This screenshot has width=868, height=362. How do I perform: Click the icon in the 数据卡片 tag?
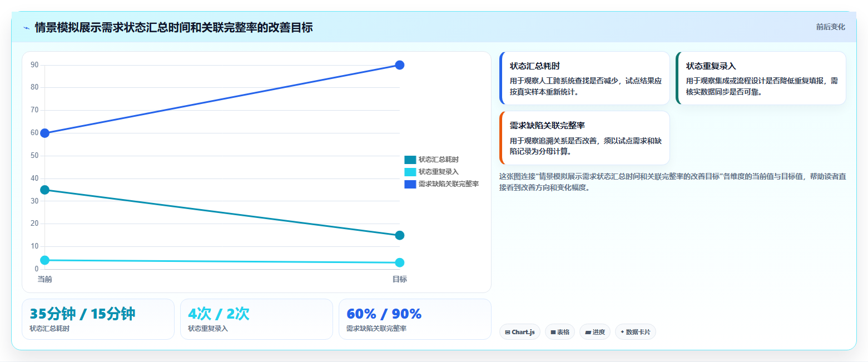[x=622, y=333]
